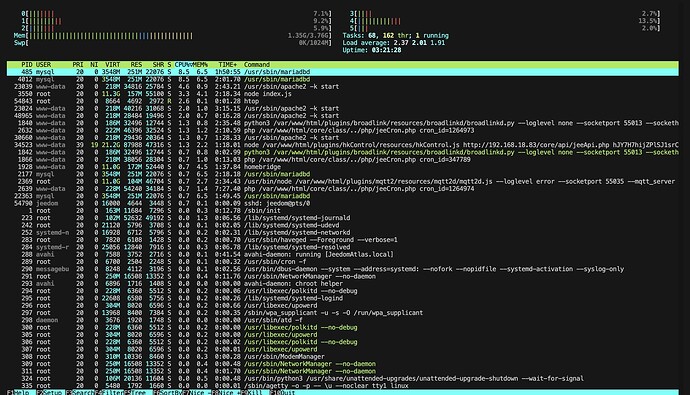Click the CPU 4 usage meter

506,21
